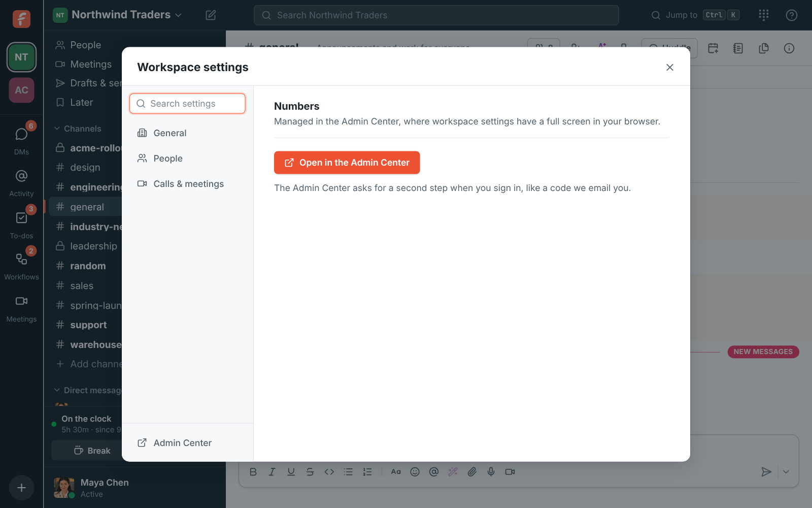Collapse the Direct messages section
Image resolution: width=812 pixels, height=508 pixels.
coord(87,390)
